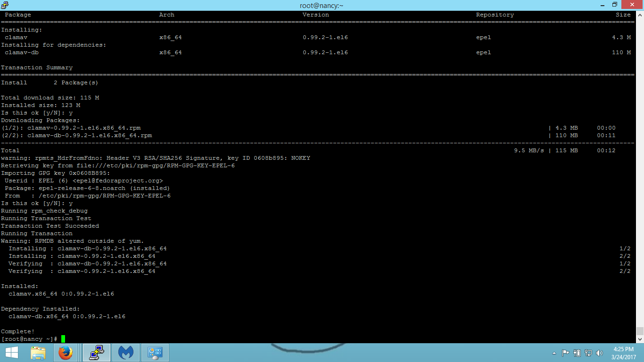Open Malwarebytes from the taskbar
644x362 pixels.
[x=125, y=353]
